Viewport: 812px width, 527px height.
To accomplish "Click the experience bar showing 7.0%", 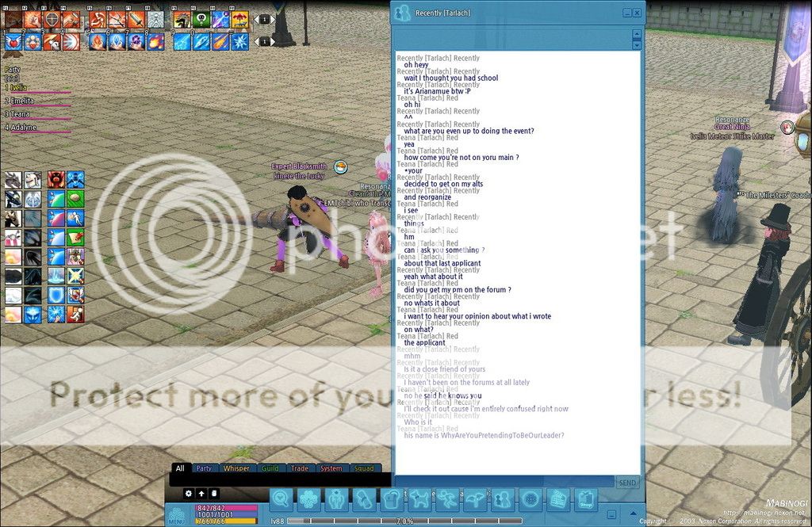I will click(404, 521).
